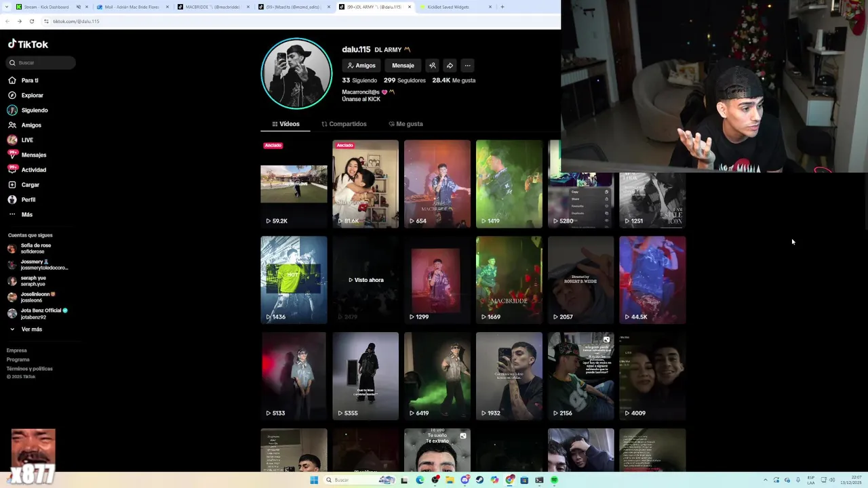The width and height of the screenshot is (868, 488).
Task: Switch to the Videos tab
Action: (x=285, y=124)
